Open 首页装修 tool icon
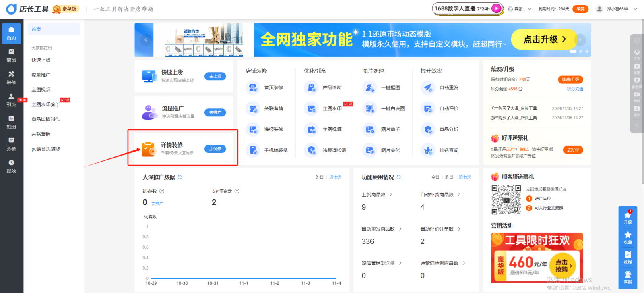 click(x=253, y=87)
